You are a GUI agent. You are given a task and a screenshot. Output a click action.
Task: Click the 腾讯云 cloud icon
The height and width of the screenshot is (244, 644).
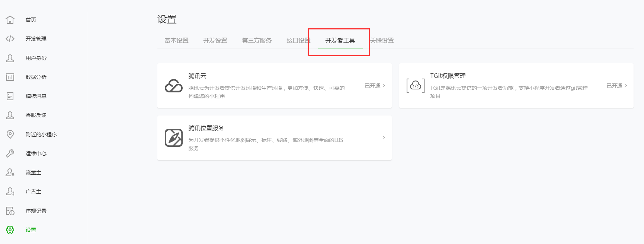174,86
